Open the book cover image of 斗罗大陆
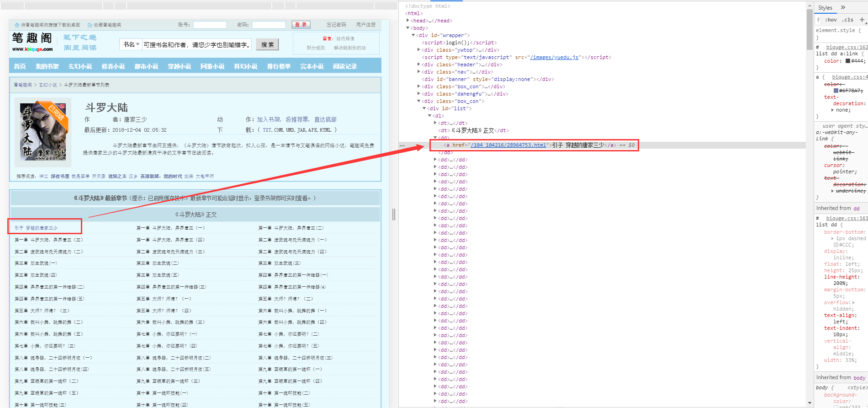The width and height of the screenshot is (868, 408). click(43, 132)
